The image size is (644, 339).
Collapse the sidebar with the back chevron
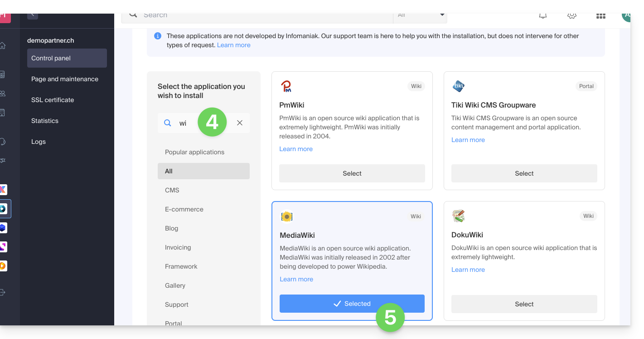pyautogui.click(x=33, y=15)
